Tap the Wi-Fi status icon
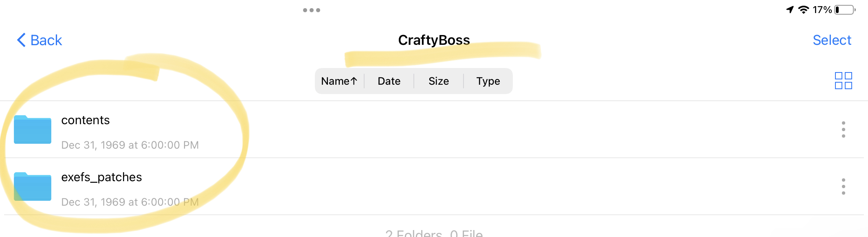The width and height of the screenshot is (868, 237). point(803,10)
